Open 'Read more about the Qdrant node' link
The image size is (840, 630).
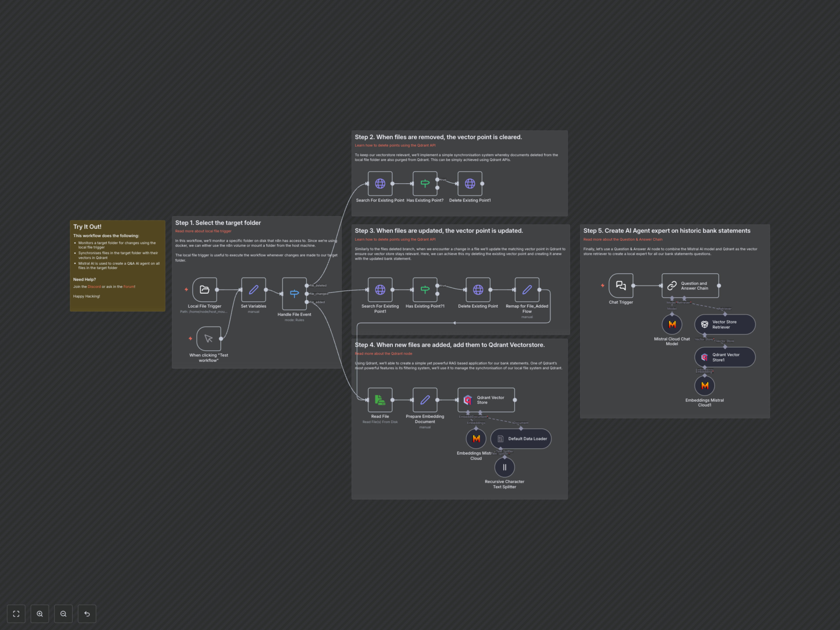click(x=383, y=353)
